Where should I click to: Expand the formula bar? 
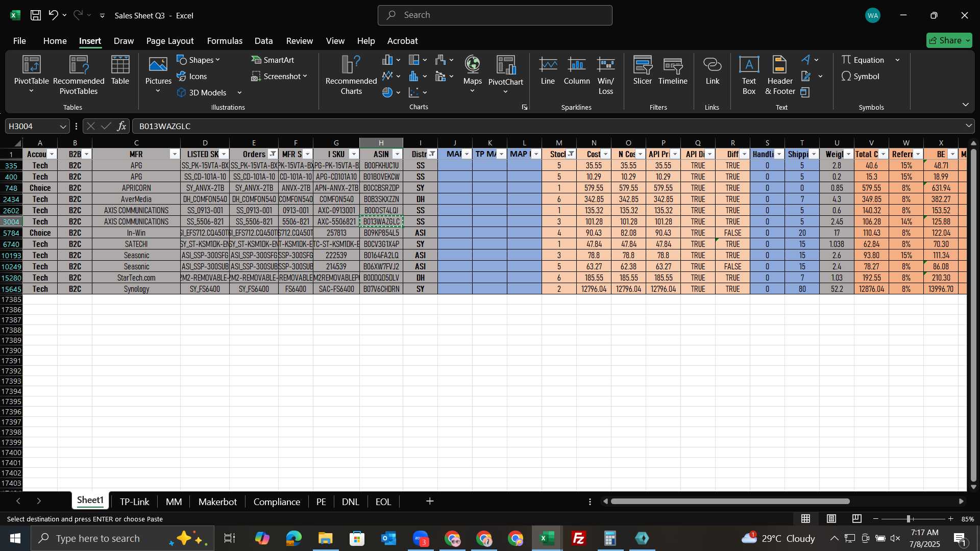pos(968,126)
